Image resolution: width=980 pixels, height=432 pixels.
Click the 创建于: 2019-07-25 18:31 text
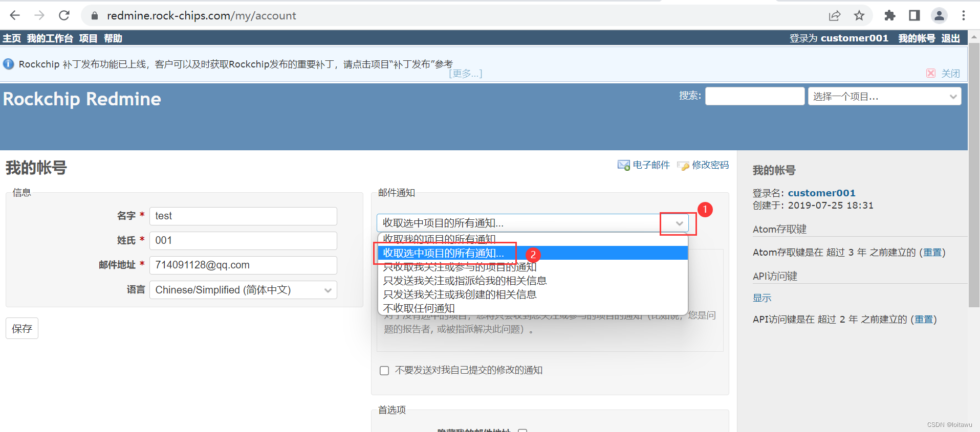click(813, 206)
